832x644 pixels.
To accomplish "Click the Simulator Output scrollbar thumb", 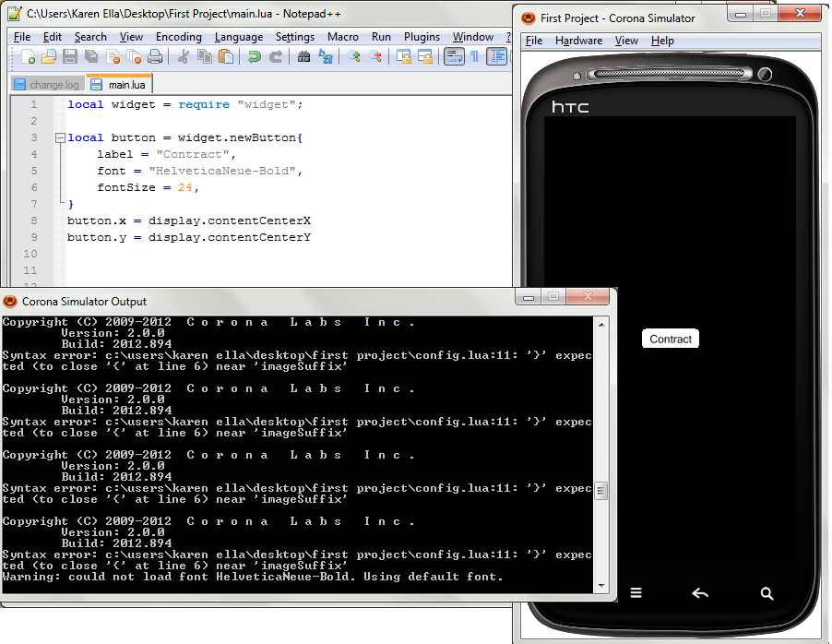I will (x=601, y=491).
